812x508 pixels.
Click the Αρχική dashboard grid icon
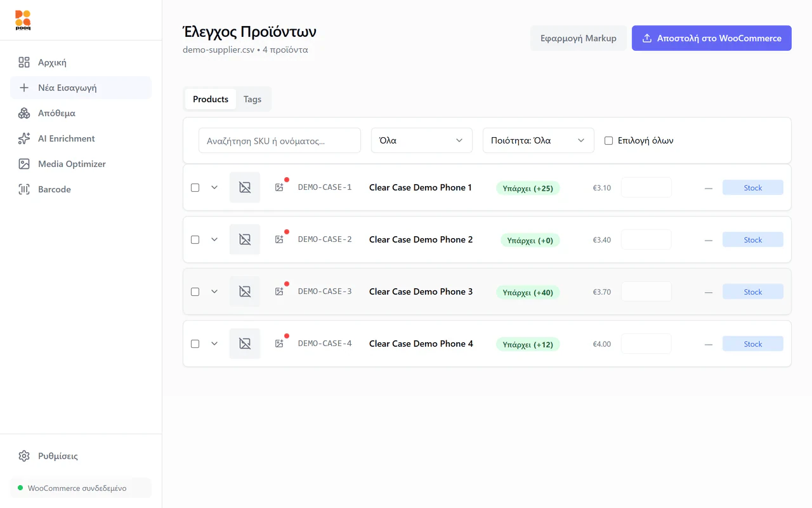click(24, 62)
